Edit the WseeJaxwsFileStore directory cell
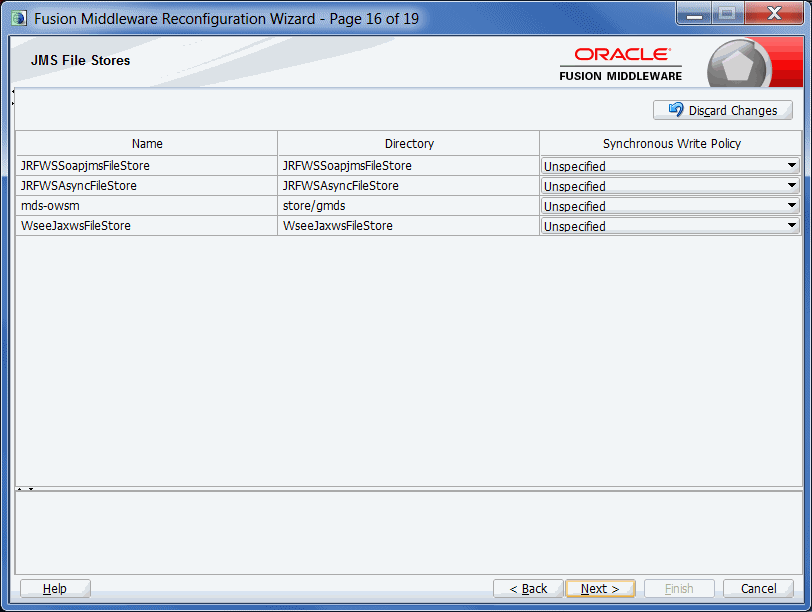This screenshot has height=612, width=812. click(x=409, y=226)
